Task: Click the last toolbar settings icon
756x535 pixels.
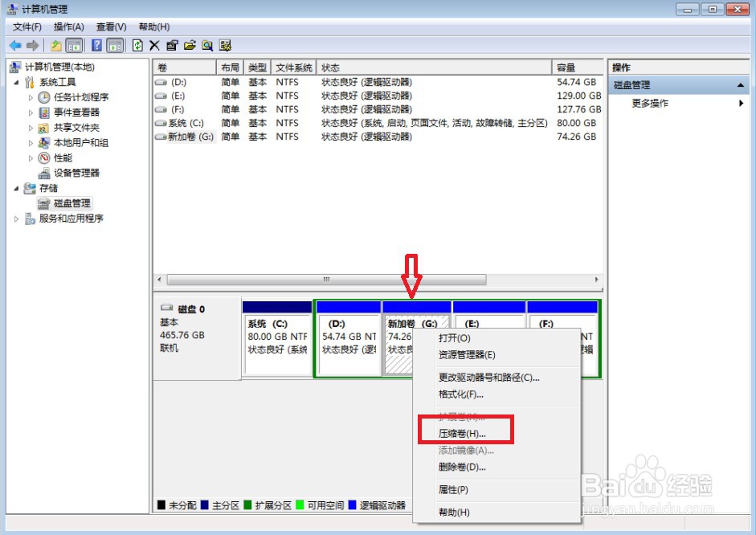Action: pyautogui.click(x=225, y=46)
